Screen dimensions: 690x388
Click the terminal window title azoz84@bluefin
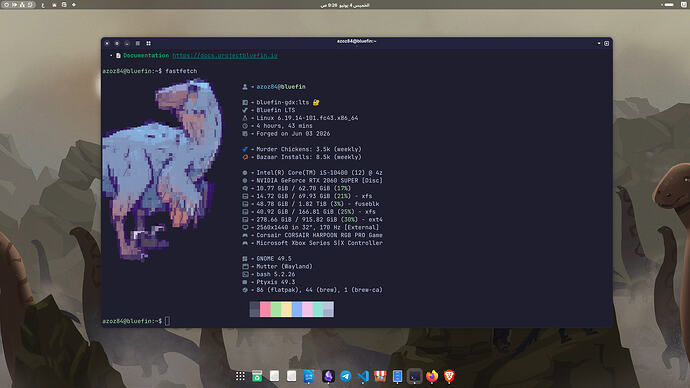tap(356, 41)
